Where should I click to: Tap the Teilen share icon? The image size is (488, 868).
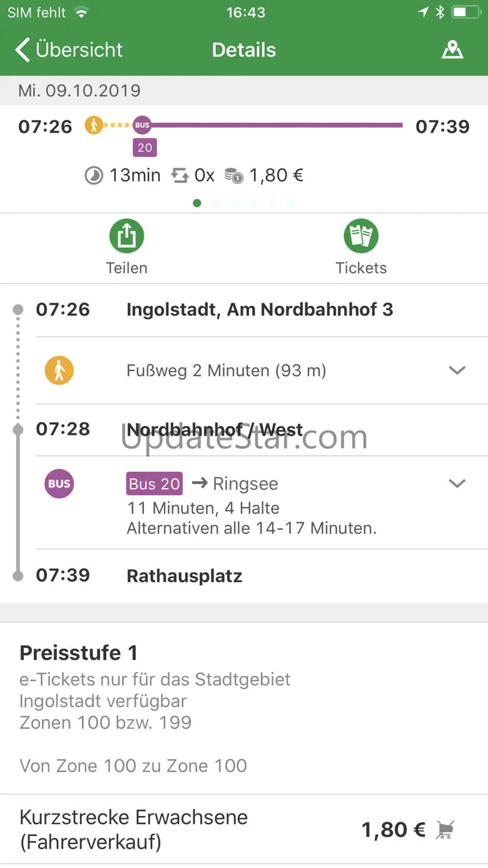coord(126,237)
